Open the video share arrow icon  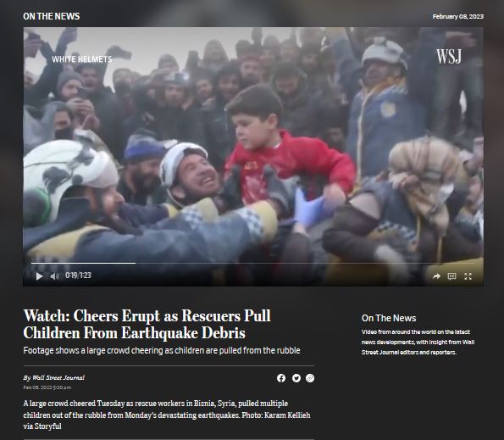(x=436, y=276)
